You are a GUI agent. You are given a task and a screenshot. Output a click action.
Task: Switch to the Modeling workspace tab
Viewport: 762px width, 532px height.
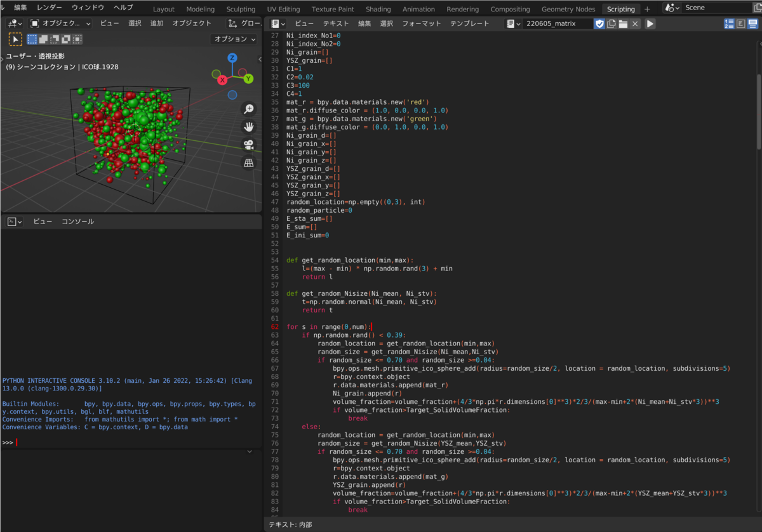[200, 9]
